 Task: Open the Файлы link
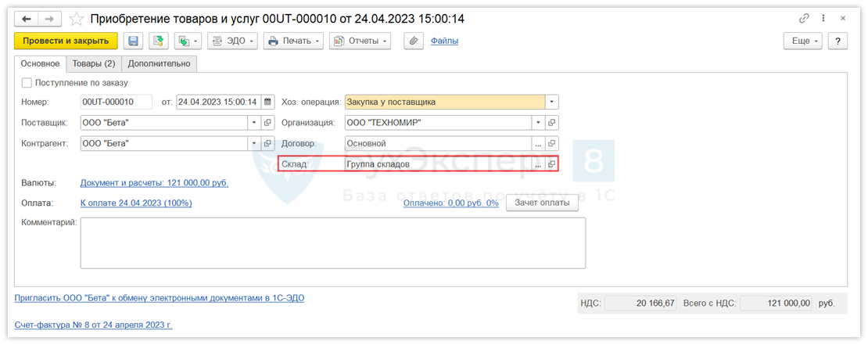click(444, 41)
